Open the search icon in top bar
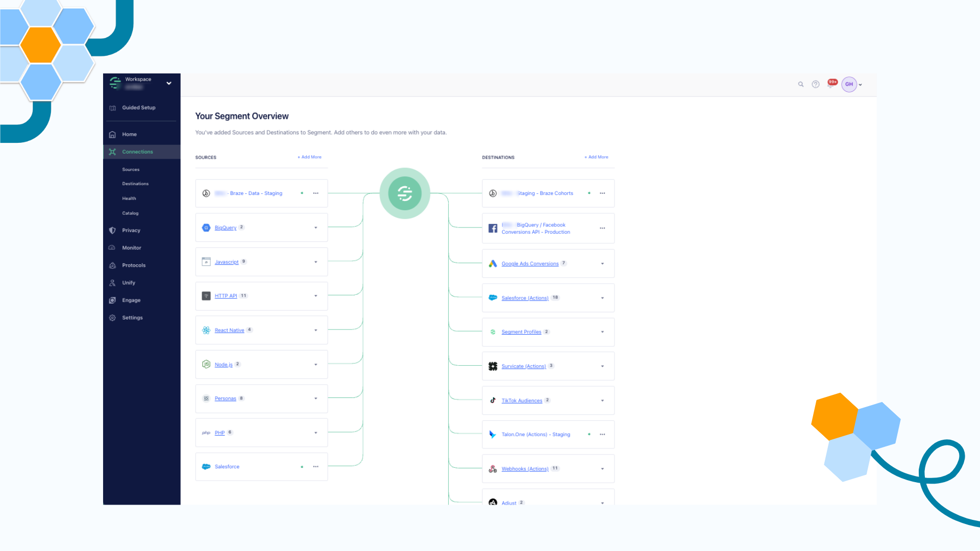Image resolution: width=980 pixels, height=551 pixels. click(801, 84)
